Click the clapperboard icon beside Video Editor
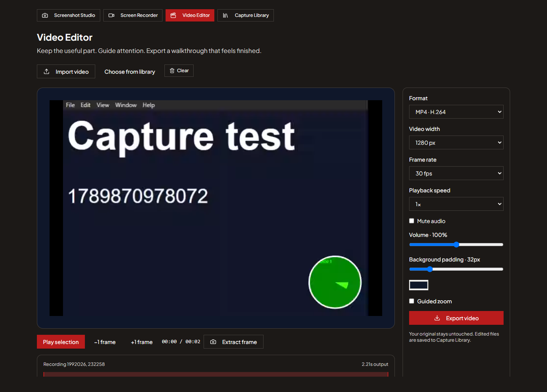Screen dimensions: 547x392 (173, 15)
